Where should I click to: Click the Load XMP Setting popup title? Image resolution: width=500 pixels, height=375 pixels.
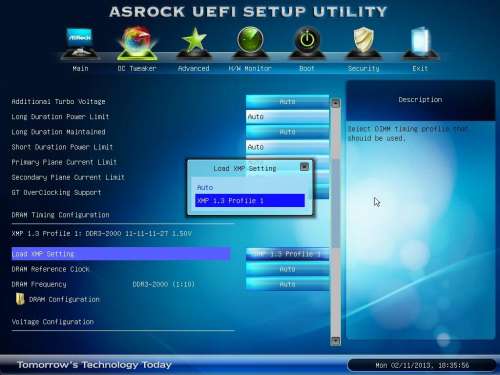tap(245, 169)
